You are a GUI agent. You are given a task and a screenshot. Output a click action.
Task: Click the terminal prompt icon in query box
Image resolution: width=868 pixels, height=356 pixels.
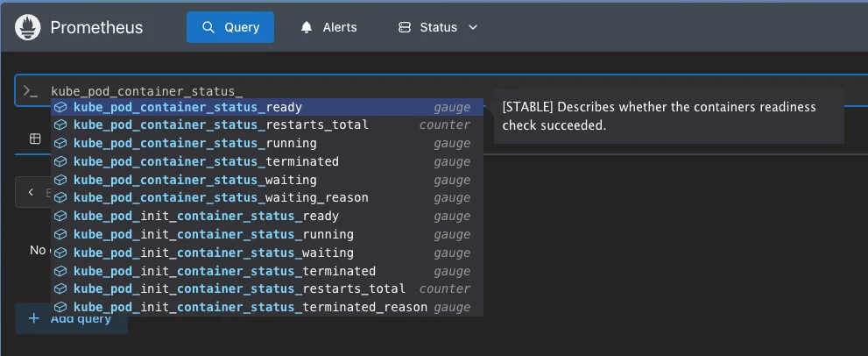click(x=30, y=91)
